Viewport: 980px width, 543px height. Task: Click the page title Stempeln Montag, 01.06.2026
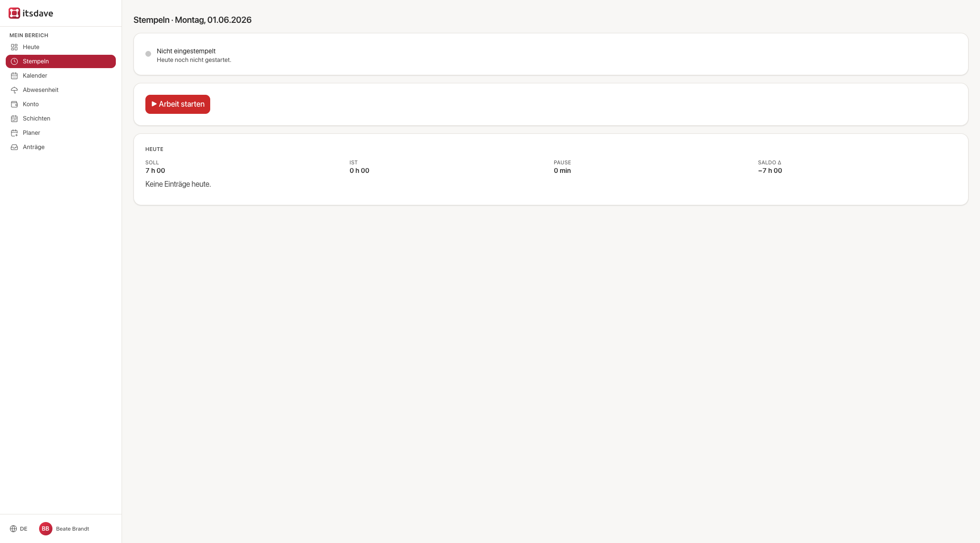[193, 20]
